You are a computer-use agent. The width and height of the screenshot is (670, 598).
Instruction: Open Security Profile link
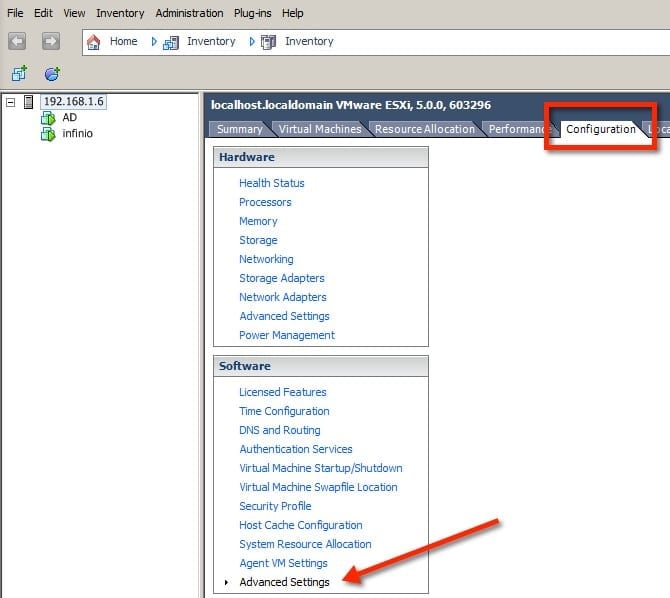[x=276, y=506]
